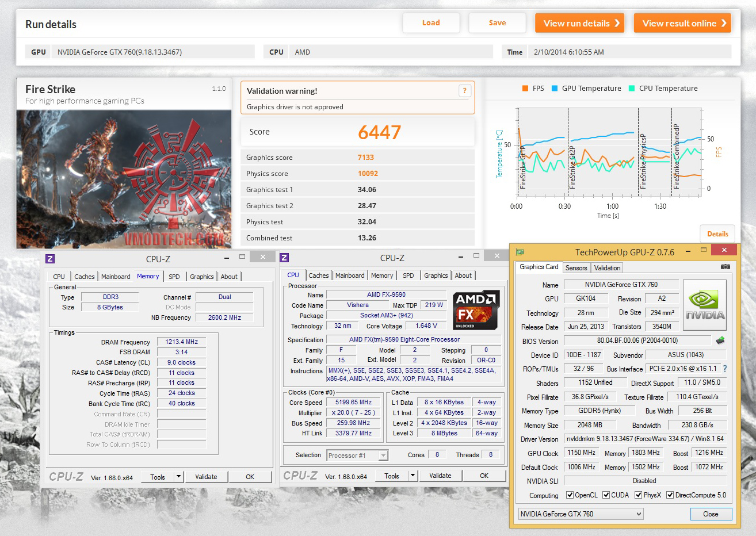Click the blue GPU Temperature legend swatch

(x=555, y=89)
